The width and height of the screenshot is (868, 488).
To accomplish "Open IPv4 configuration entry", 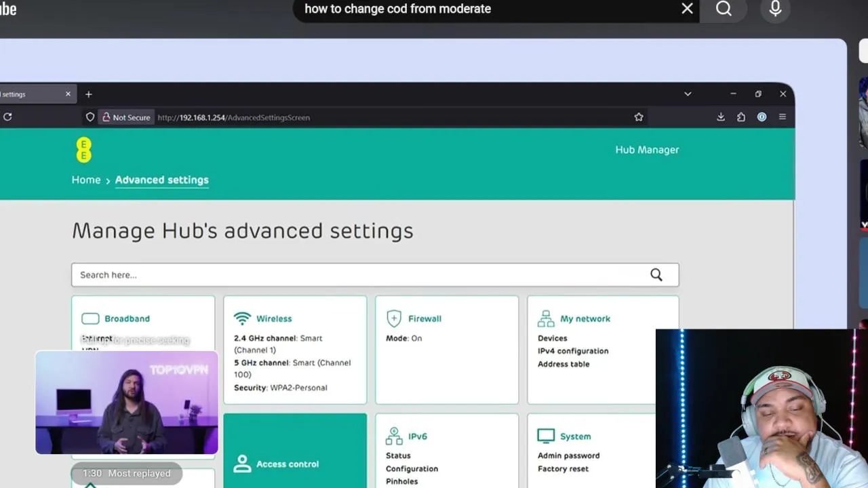I will coord(573,351).
